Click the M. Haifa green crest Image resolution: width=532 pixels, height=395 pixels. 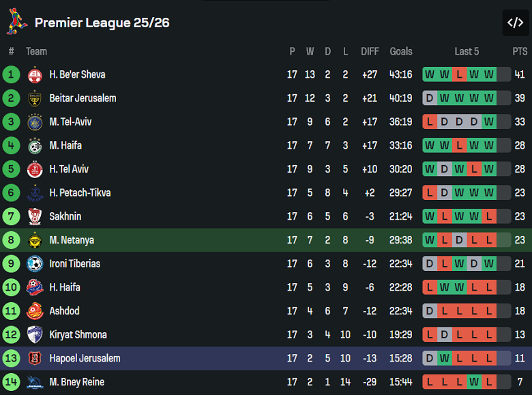point(35,145)
